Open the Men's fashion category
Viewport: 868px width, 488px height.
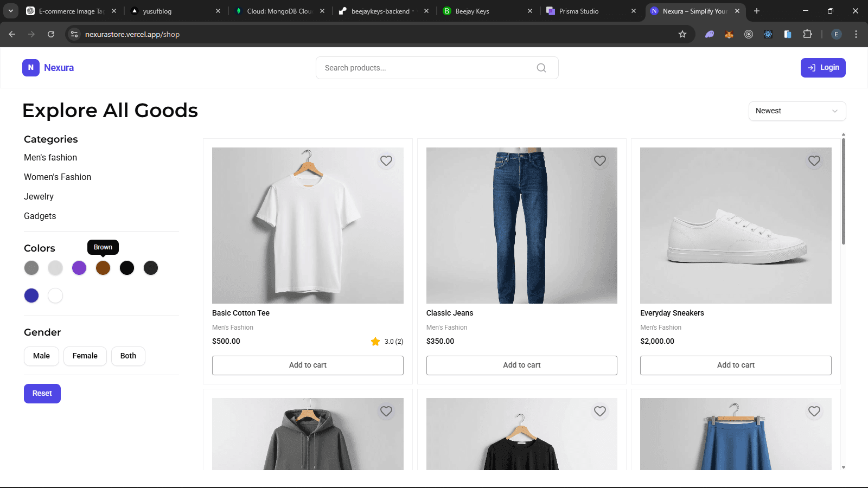point(50,158)
